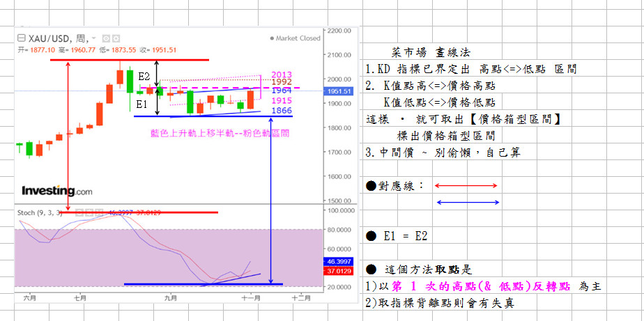Click the blue 46.3997 K value tag
644x321 pixels.
339,262
